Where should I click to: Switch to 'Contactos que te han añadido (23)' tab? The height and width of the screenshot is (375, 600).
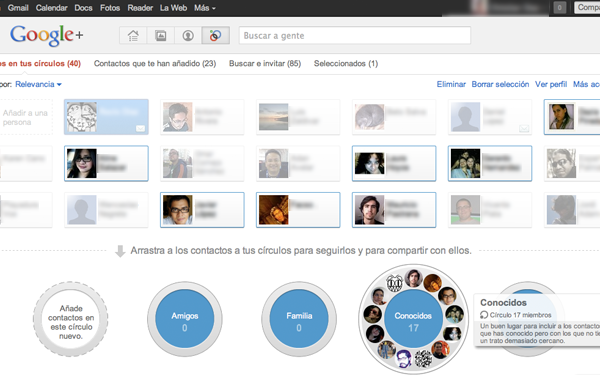155,64
